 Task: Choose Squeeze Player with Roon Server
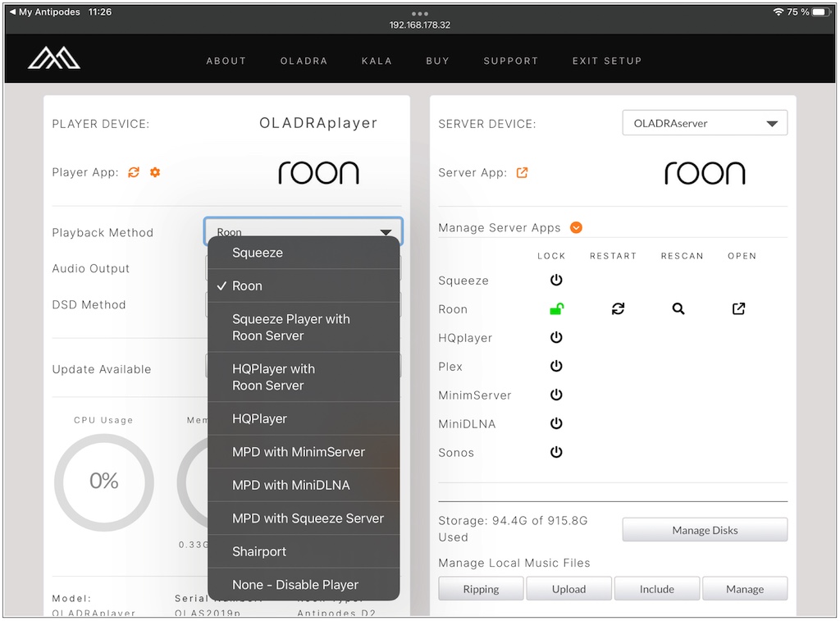[304, 326]
